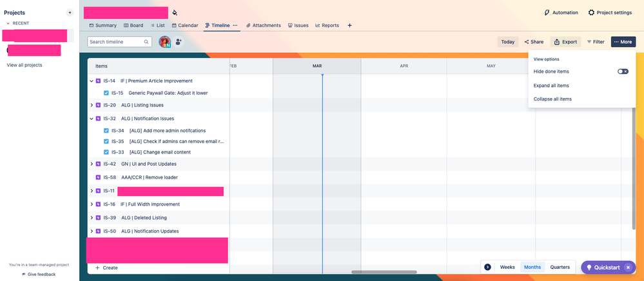Open the Issues tab
Image resolution: width=644 pixels, height=281 pixels.
pyautogui.click(x=298, y=26)
